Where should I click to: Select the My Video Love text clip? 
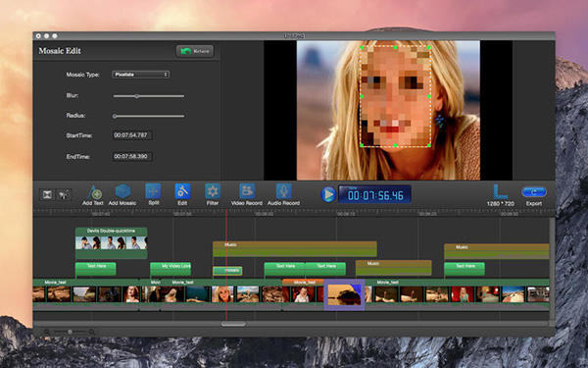pyautogui.click(x=171, y=269)
